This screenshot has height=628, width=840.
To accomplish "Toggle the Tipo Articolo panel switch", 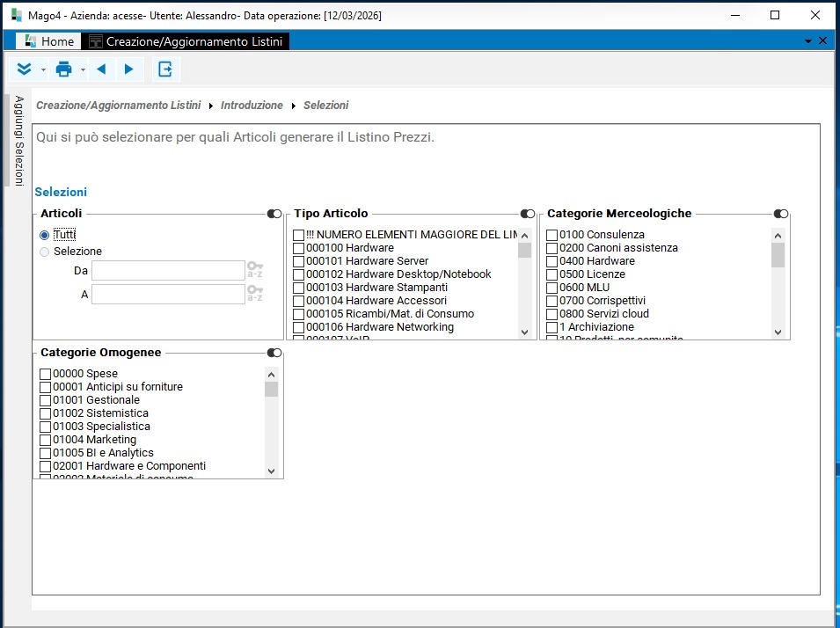I will pos(528,214).
